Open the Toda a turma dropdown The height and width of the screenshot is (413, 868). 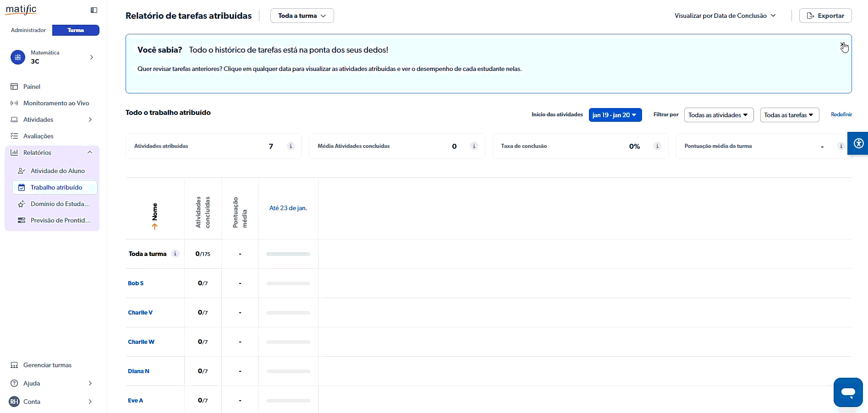[x=302, y=16]
